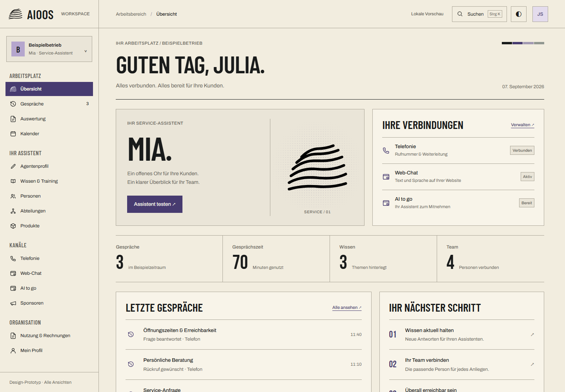The image size is (565, 392).
Task: Click the AIOOS logo icon
Action: [x=16, y=14]
